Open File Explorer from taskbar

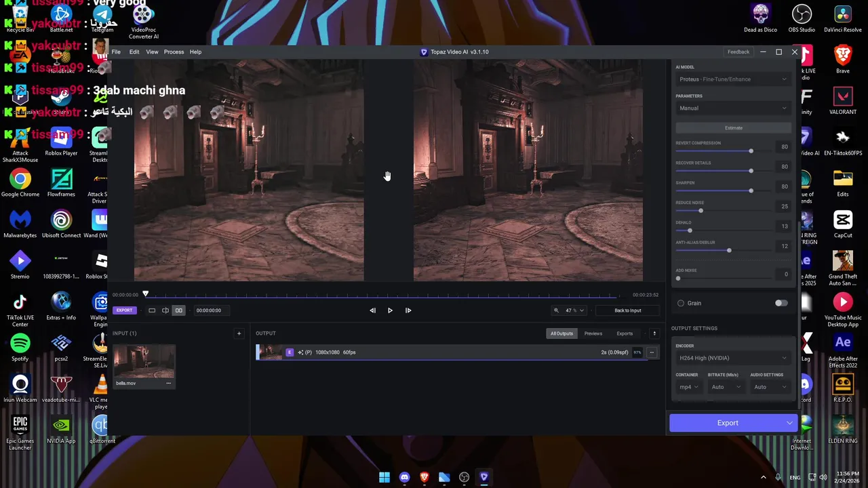pyautogui.click(x=444, y=477)
